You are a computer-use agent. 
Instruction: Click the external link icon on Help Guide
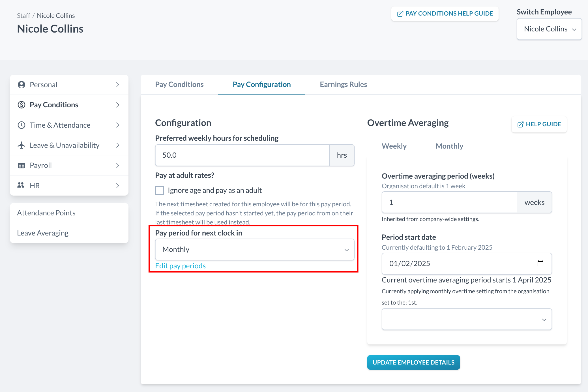(x=520, y=125)
